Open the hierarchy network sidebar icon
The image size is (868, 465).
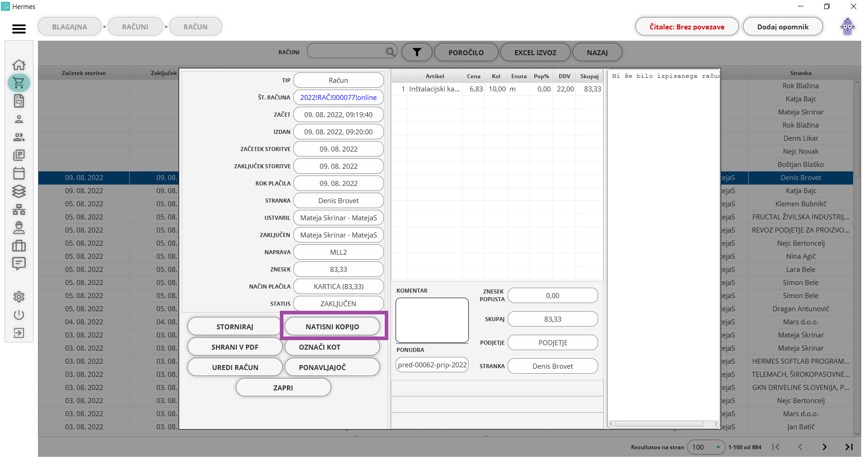pos(19,209)
